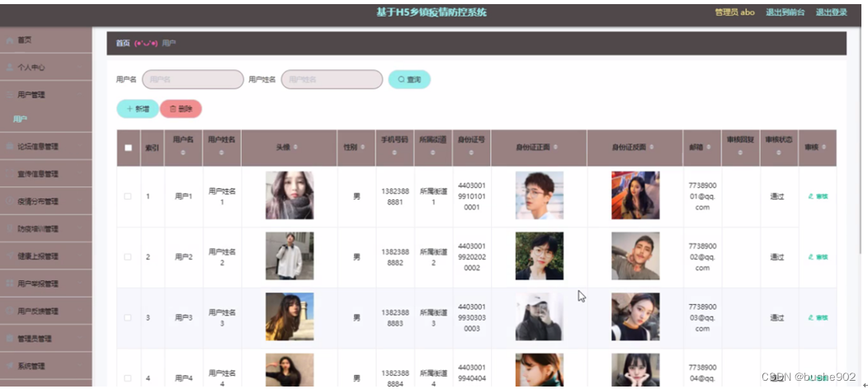This screenshot has height=389, width=868.
Task: Expand the 疫情分布管理 sidebar menu
Action: [46, 201]
